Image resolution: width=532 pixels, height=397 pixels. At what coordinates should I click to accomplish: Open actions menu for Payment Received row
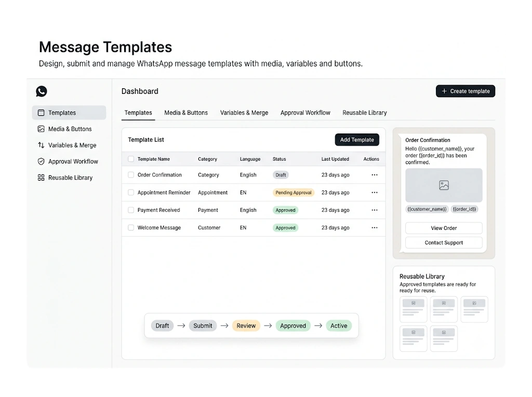tap(375, 210)
